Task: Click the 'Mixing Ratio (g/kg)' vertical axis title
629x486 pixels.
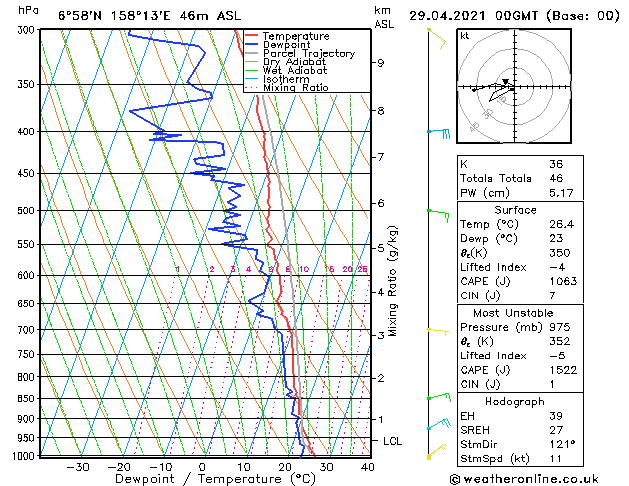Action: pyautogui.click(x=392, y=281)
